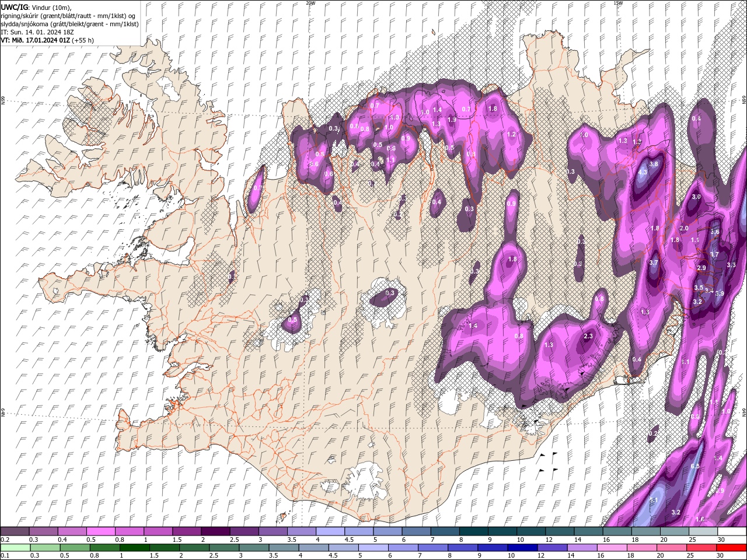Click the white 30 swatch in top legend row
Image resolution: width=747 pixels, height=560 pixels.
coord(732,531)
